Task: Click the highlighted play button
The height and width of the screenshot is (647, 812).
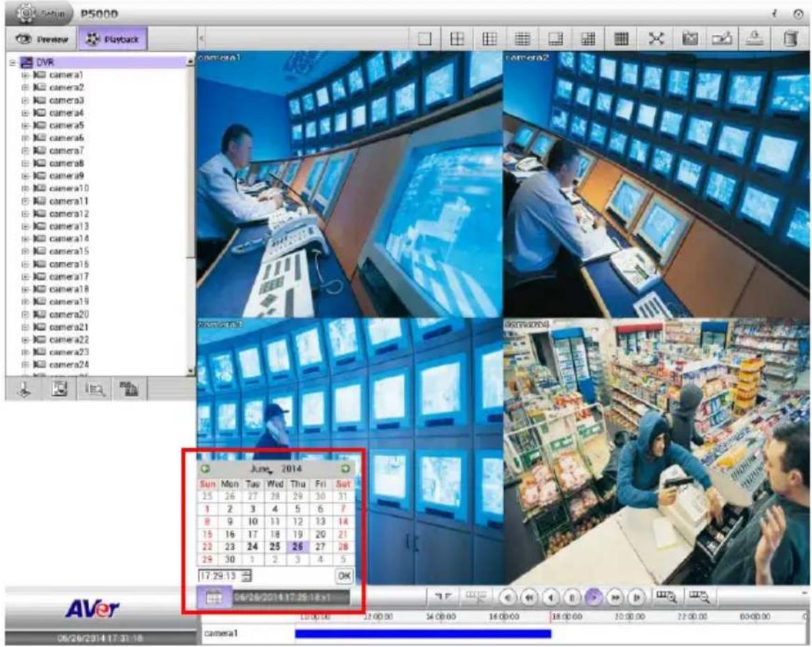Action: point(593,597)
